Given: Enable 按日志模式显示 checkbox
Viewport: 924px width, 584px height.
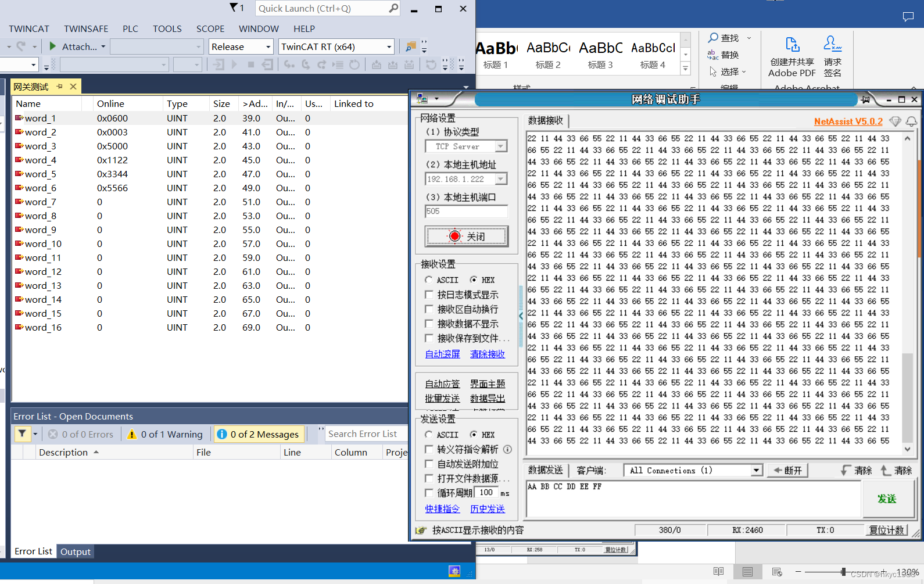Looking at the screenshot, I should 429,295.
